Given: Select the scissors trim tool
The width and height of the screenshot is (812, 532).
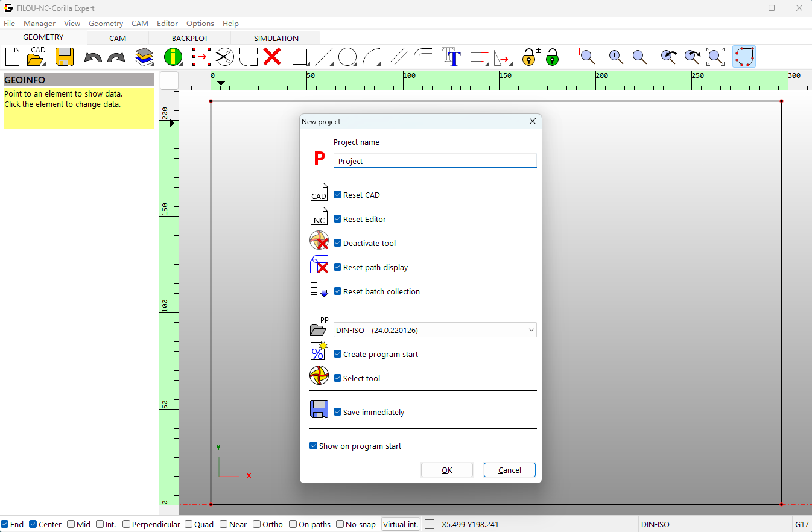Looking at the screenshot, I should (224, 57).
